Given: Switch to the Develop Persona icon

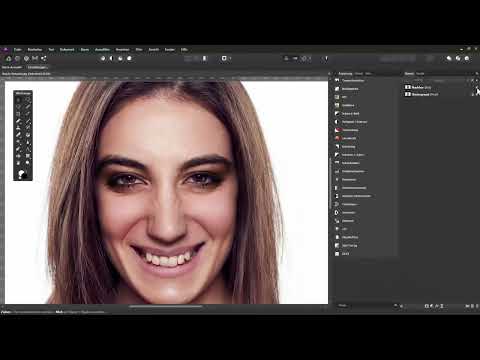Looking at the screenshot, I should tap(26, 58).
